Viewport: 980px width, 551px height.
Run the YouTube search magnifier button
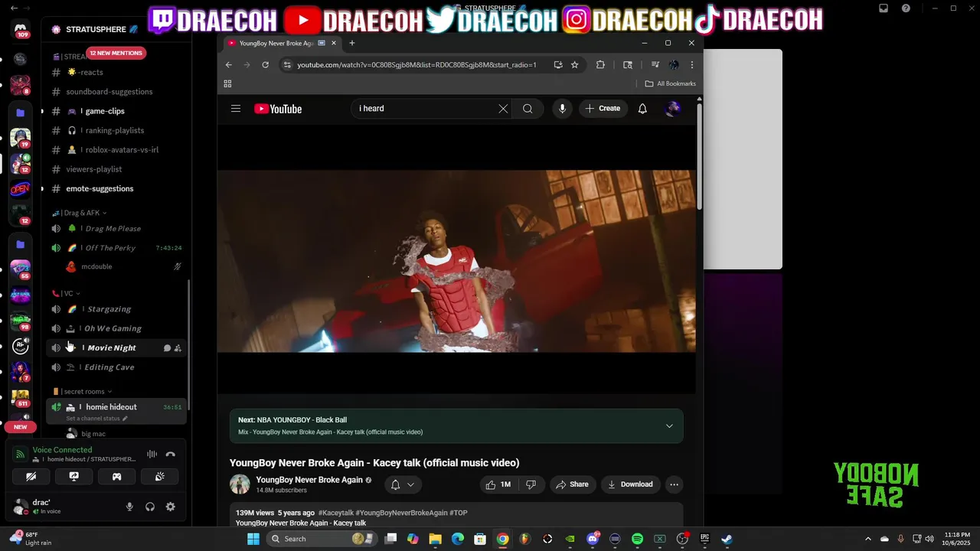click(528, 109)
